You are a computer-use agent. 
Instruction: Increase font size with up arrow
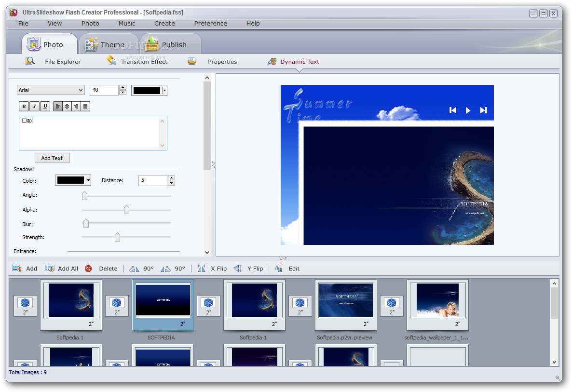(x=123, y=88)
